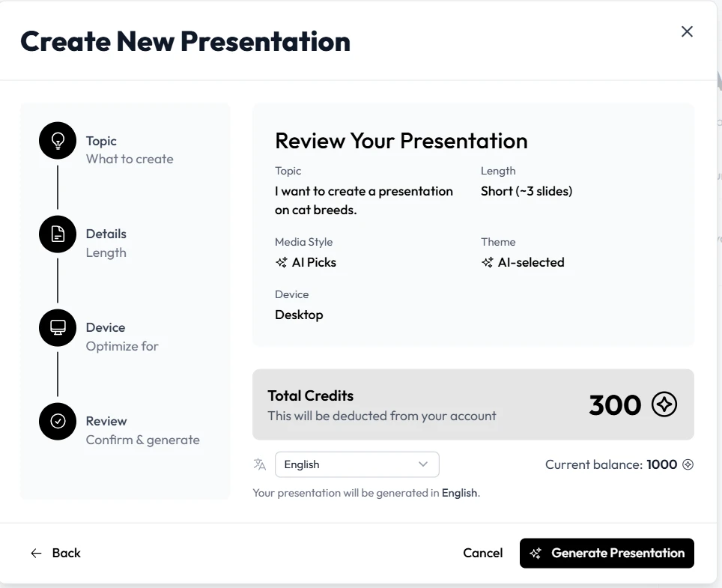Click the Total Credits summary panel
722x588 pixels.
pos(473,404)
